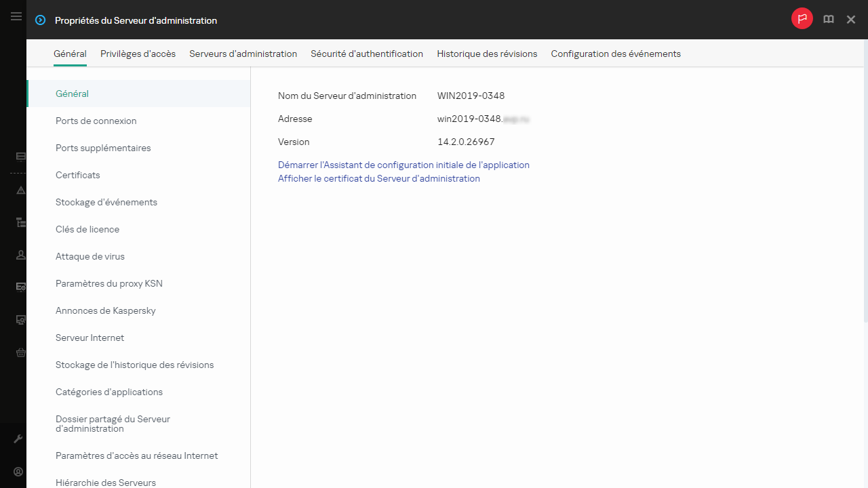Open the device hierarchy icon in sidebar
The width and height of the screenshot is (868, 488).
pos(20,222)
